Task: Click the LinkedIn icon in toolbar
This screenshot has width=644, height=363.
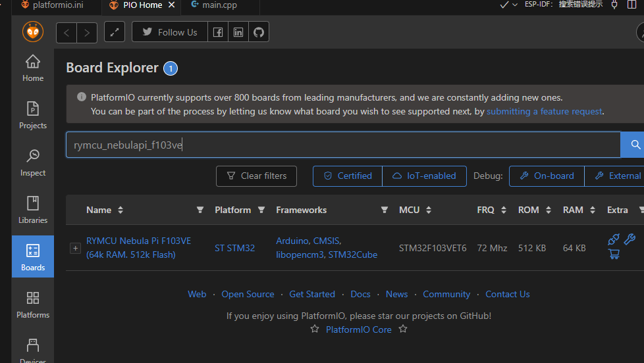Action: 238,32
